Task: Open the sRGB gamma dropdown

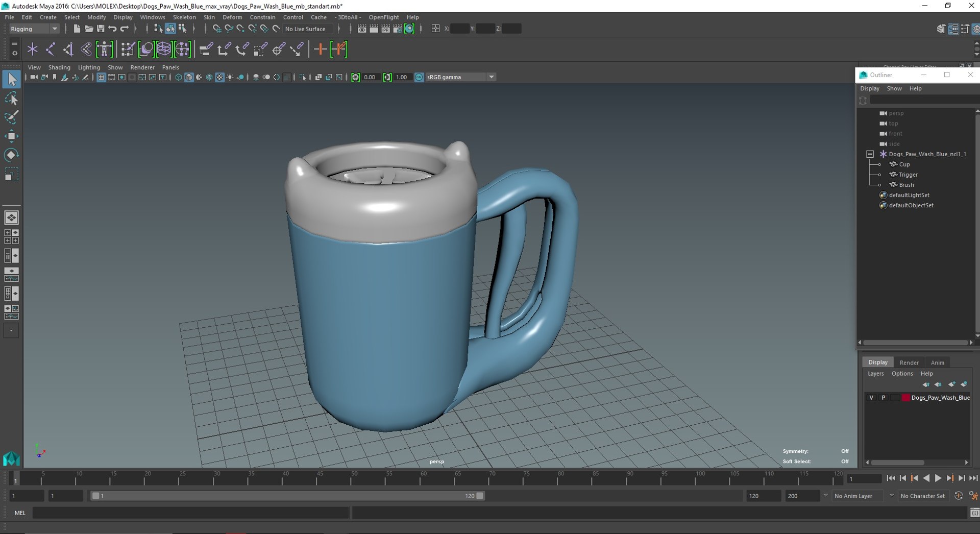Action: (491, 77)
